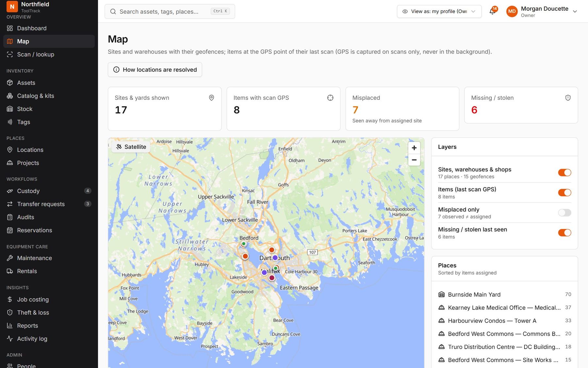Select Burnside Main Yard place

pos(504,294)
